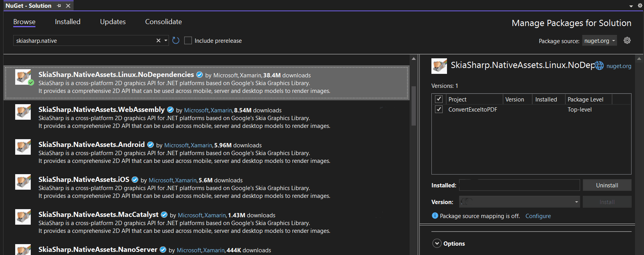Click package icon in details pane header

(439, 66)
